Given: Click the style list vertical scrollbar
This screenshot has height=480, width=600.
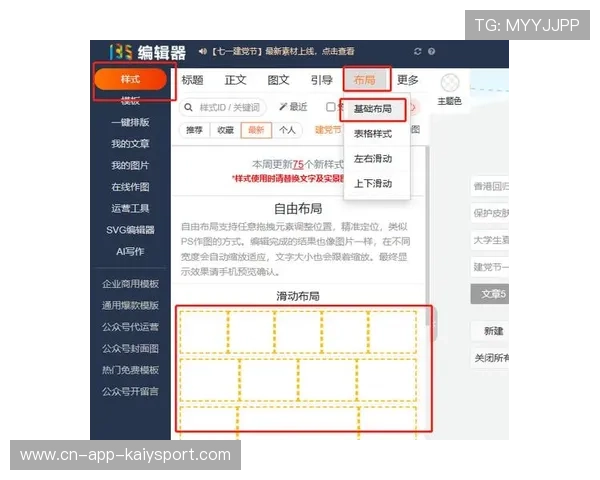Looking at the screenshot, I should pyautogui.click(x=427, y=235).
